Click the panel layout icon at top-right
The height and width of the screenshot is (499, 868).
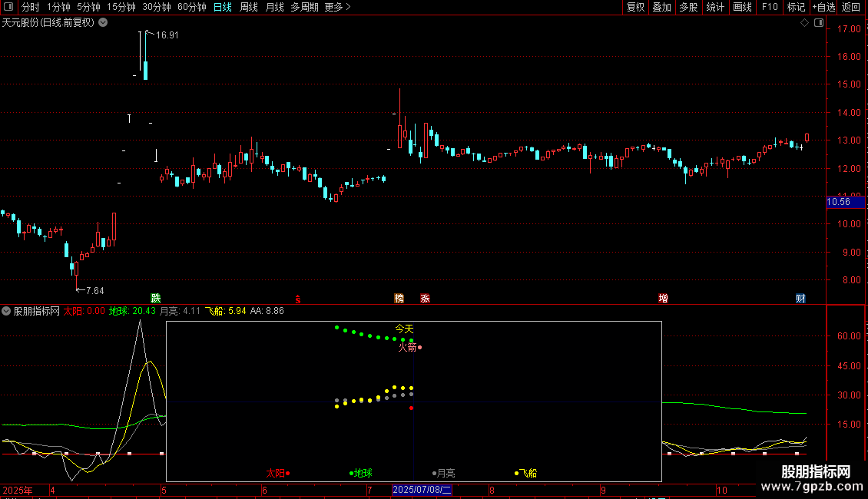click(x=817, y=23)
